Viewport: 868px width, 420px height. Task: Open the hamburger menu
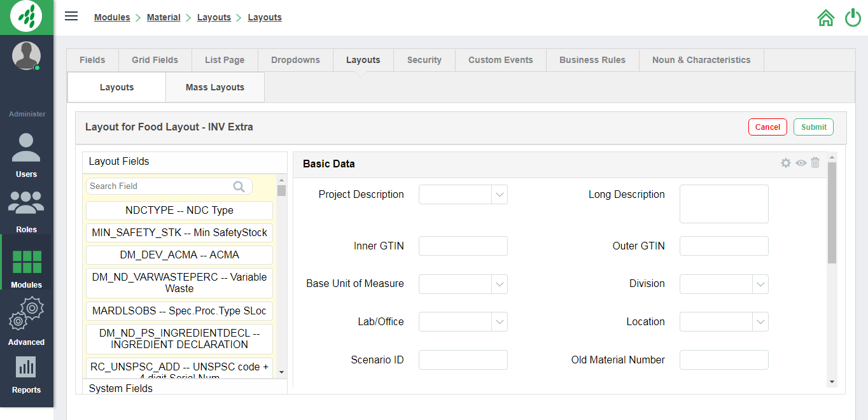point(71,17)
